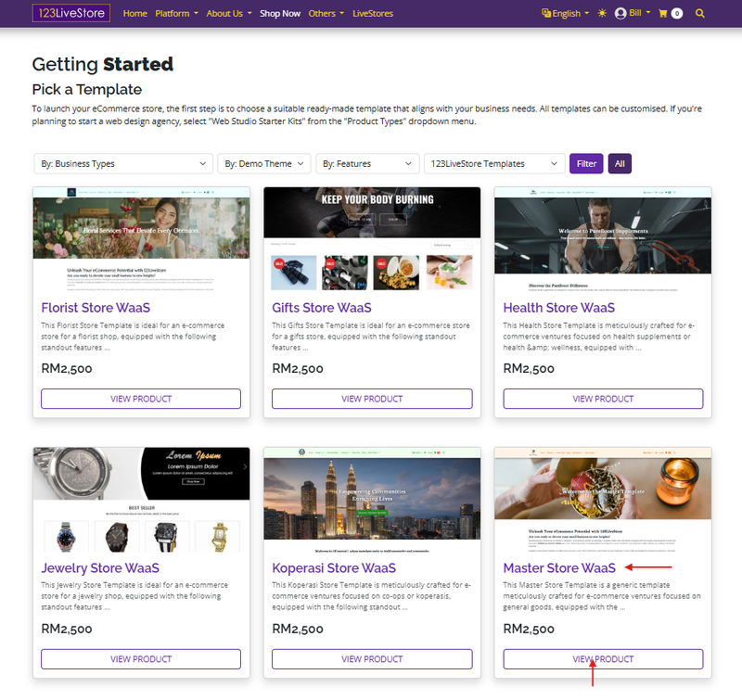Open the By: Demo Theme dropdown
The image size is (742, 700).
(x=264, y=164)
